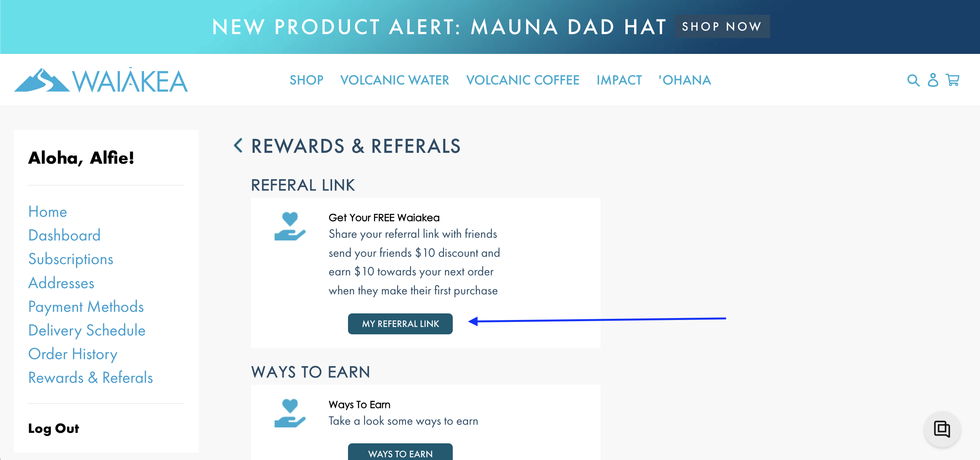
Task: Open the user account icon
Action: (933, 80)
